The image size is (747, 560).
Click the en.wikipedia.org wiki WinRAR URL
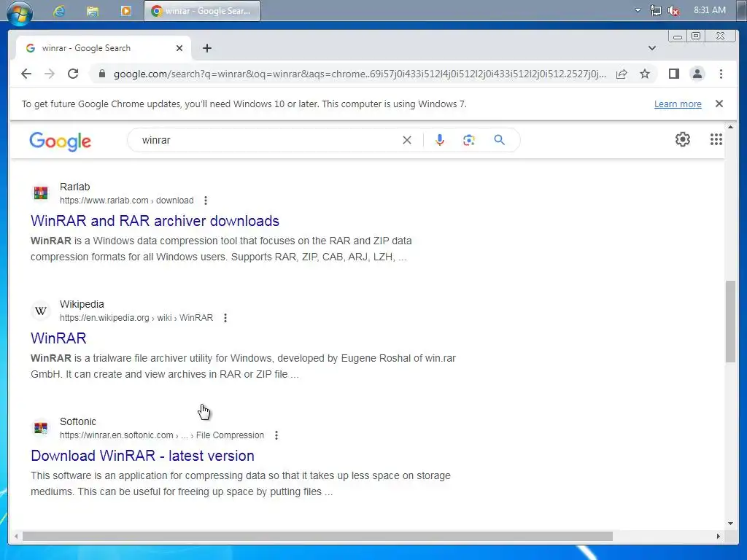tap(136, 318)
